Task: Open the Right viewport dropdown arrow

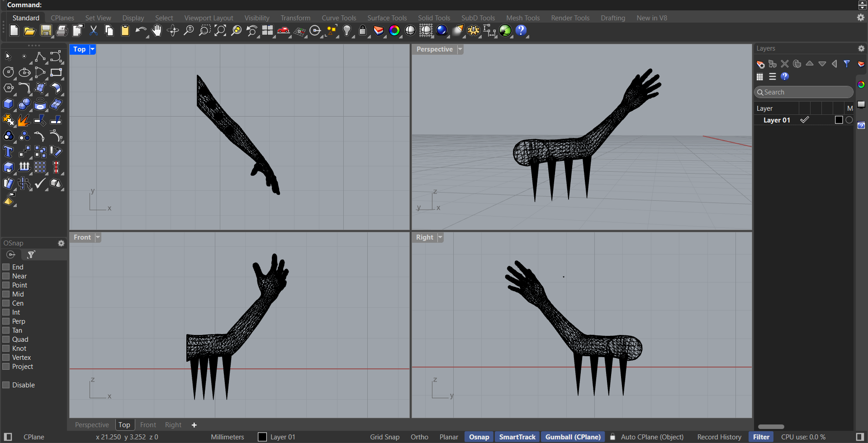Action: click(x=440, y=237)
